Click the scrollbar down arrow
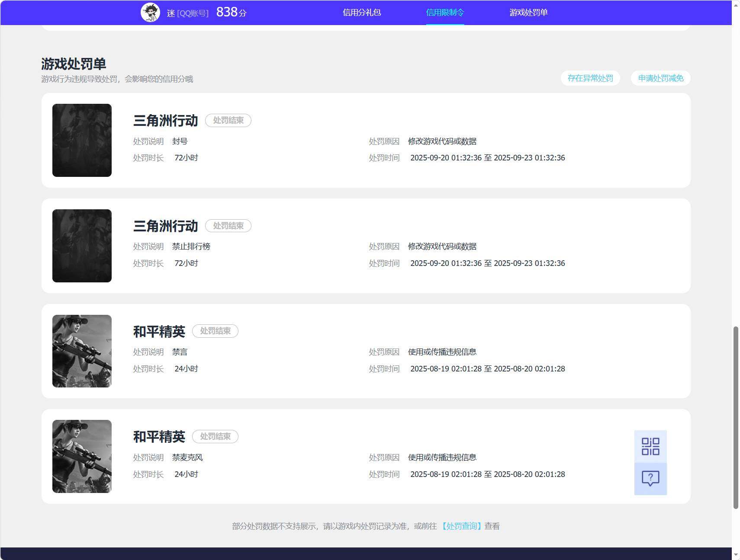The height and width of the screenshot is (560, 740). click(736, 555)
